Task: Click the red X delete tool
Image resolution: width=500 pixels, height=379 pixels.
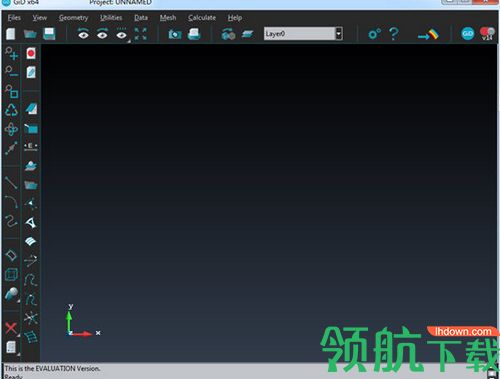Action: [11, 328]
